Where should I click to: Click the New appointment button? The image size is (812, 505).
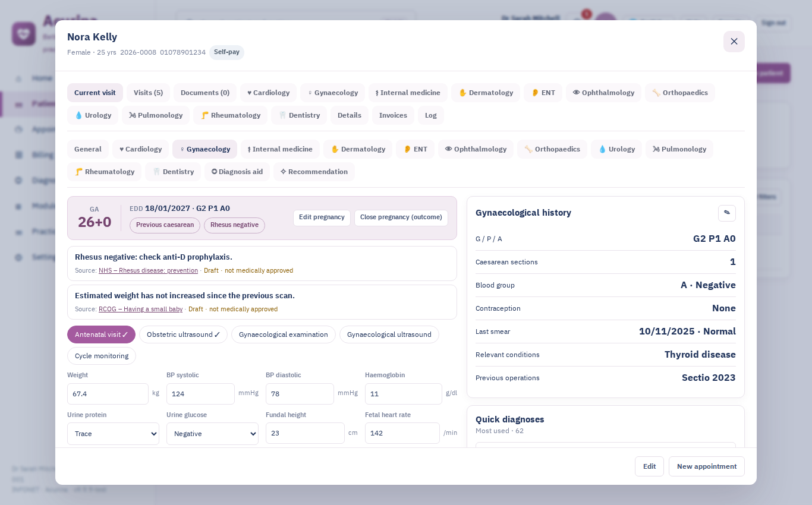(707, 466)
